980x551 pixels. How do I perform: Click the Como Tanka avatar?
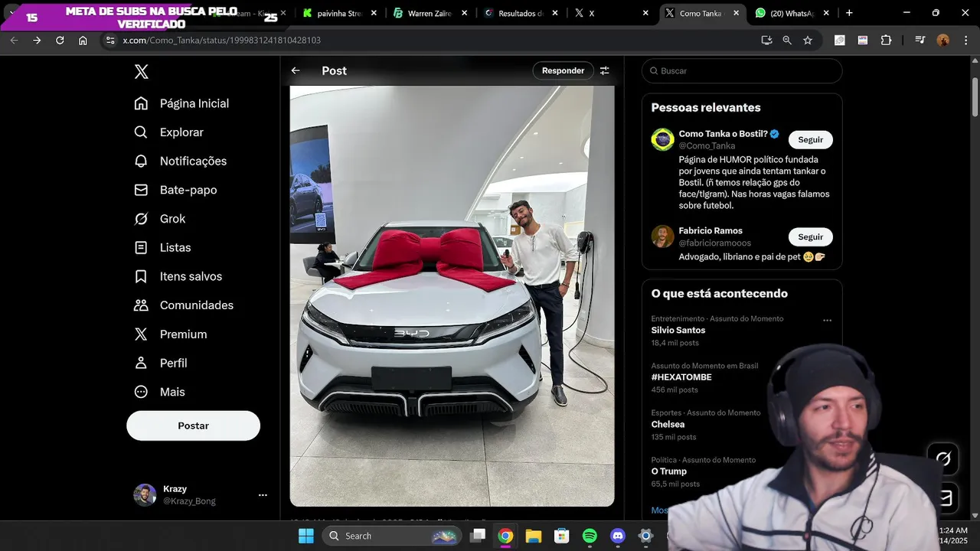pyautogui.click(x=663, y=139)
